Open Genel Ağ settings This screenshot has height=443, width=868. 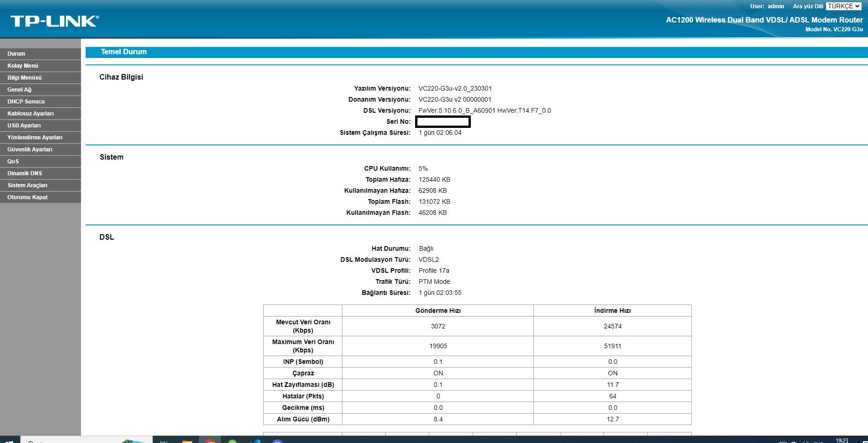click(x=41, y=90)
